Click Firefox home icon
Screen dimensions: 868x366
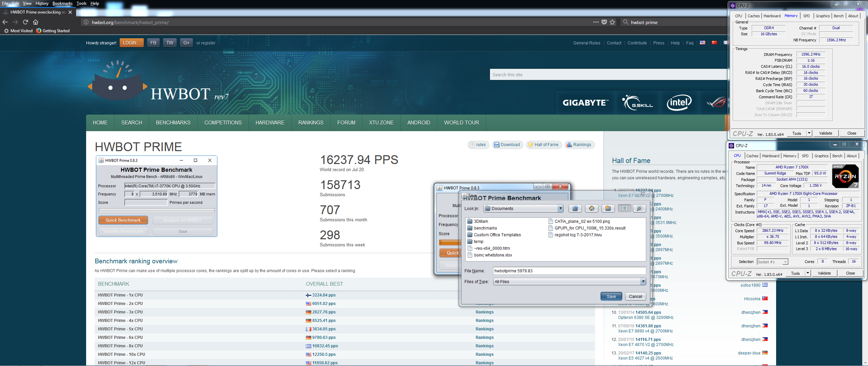[36, 22]
